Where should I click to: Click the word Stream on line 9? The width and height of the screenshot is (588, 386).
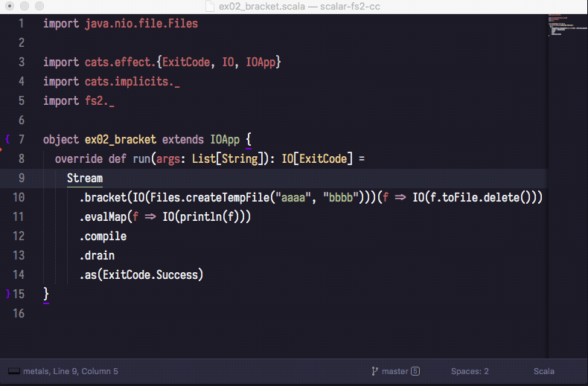[85, 178]
